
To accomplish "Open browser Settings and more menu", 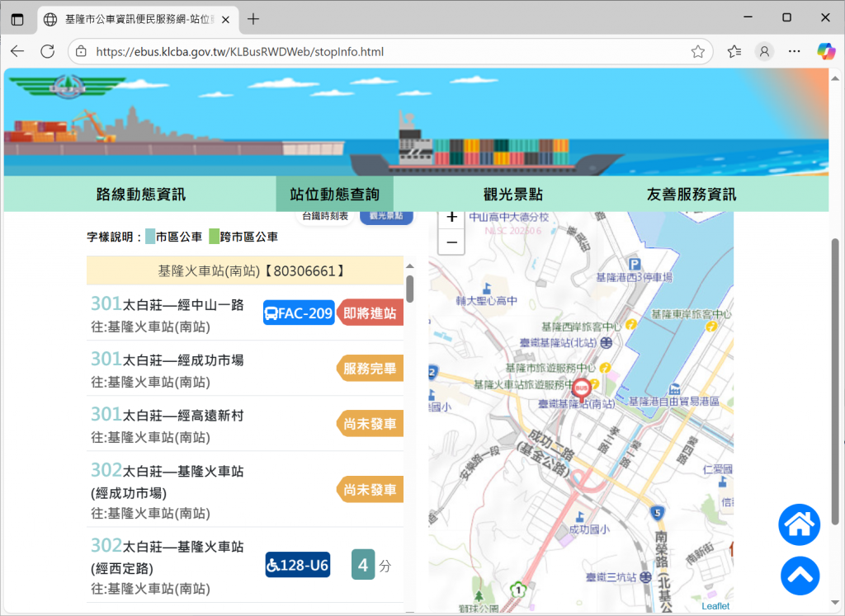I will click(795, 52).
